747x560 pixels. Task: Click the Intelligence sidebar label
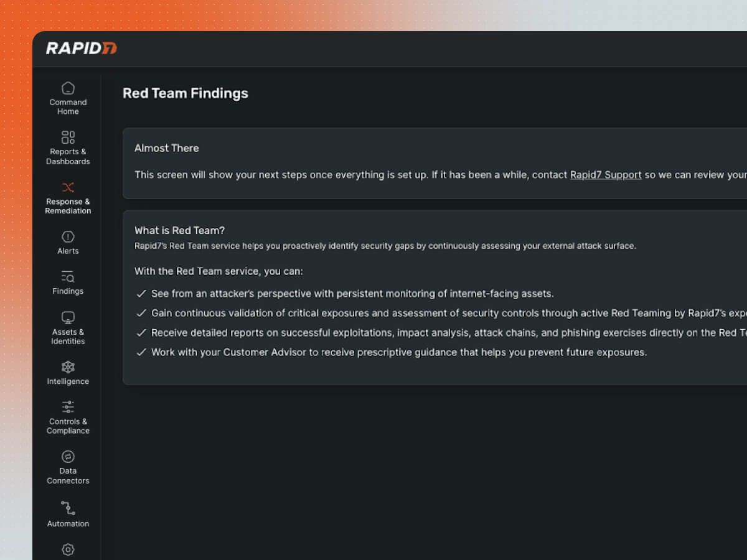(68, 381)
